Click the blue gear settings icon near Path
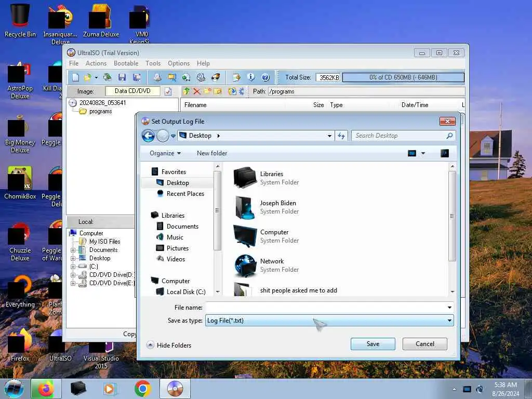This screenshot has width=532, height=399. (242, 91)
